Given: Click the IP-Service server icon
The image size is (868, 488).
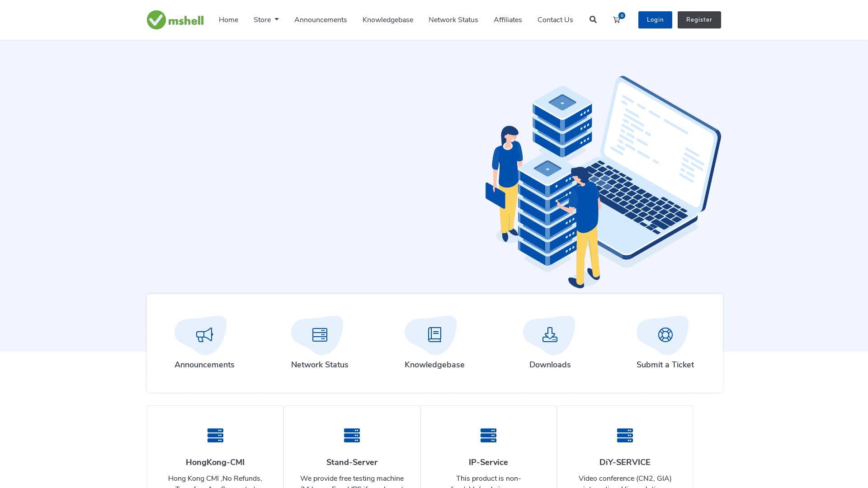Looking at the screenshot, I should coord(488,435).
